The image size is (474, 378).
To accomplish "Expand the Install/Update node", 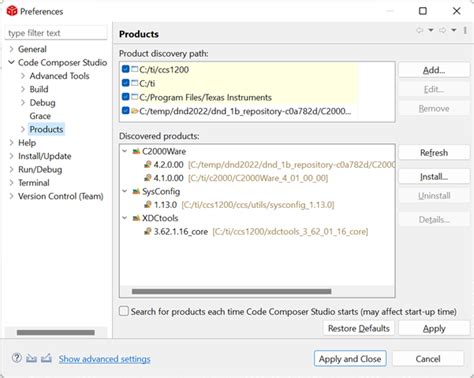I will point(11,156).
